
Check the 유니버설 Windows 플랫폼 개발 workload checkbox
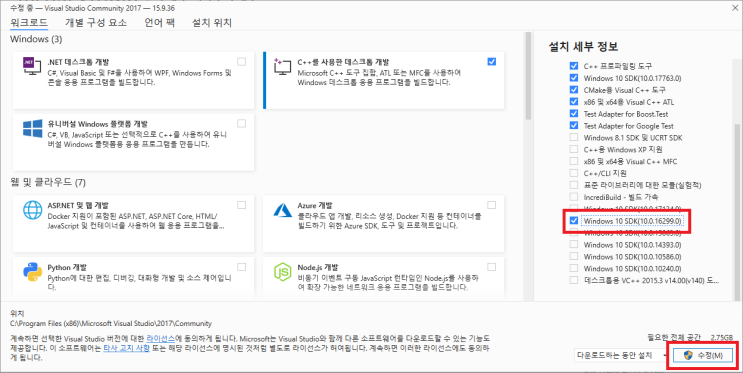242,124
